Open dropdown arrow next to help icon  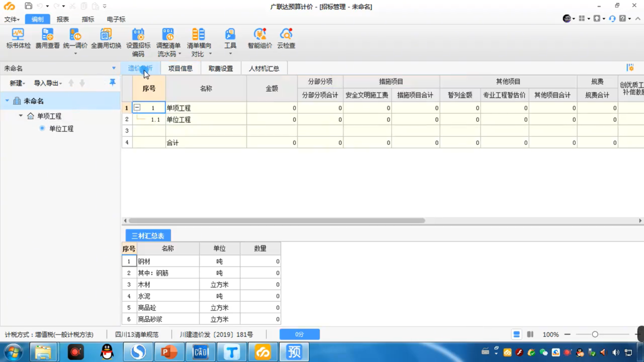click(629, 19)
